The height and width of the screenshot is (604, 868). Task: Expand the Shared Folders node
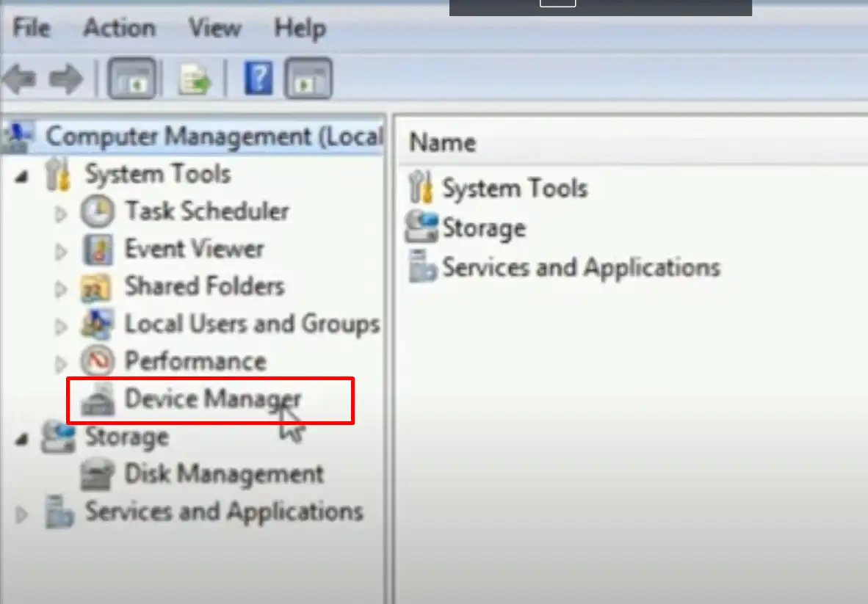point(61,289)
